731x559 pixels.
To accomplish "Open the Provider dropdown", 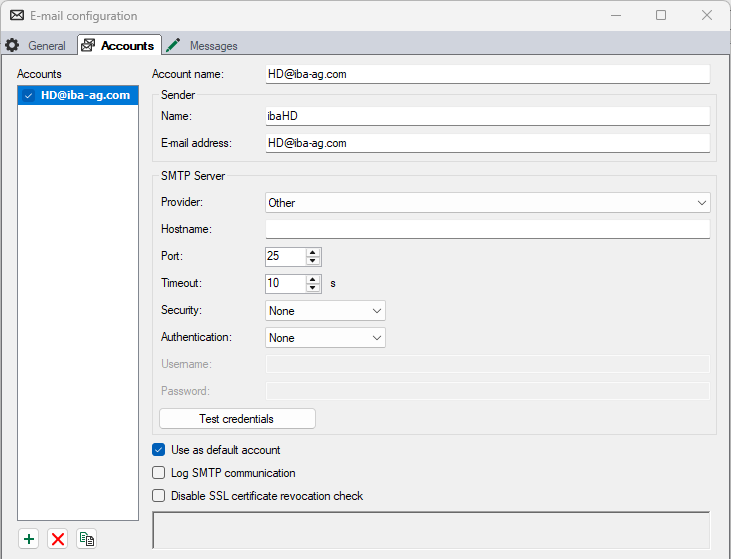I will (x=487, y=203).
